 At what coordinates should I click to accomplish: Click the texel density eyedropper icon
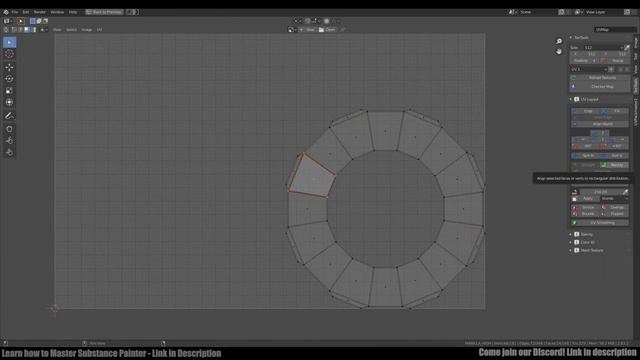[625, 192]
